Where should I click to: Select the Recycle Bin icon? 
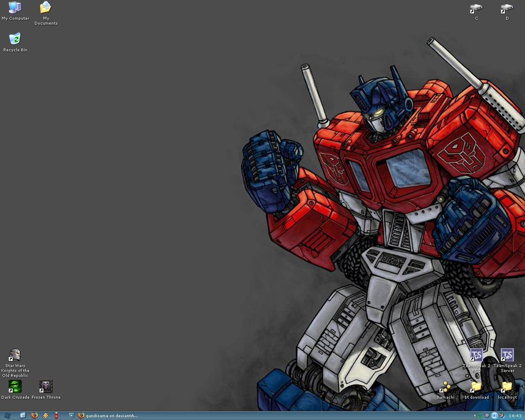pos(15,42)
